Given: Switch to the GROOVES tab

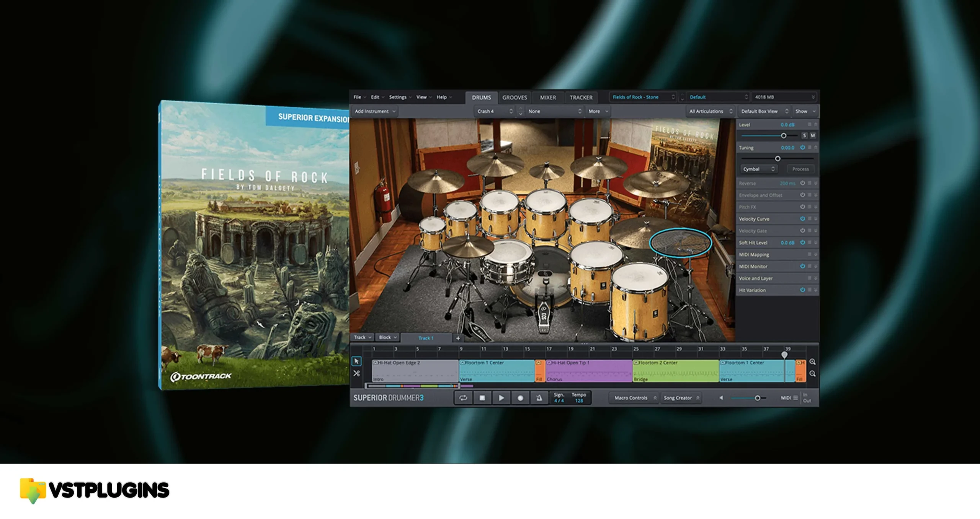Looking at the screenshot, I should click(x=514, y=98).
